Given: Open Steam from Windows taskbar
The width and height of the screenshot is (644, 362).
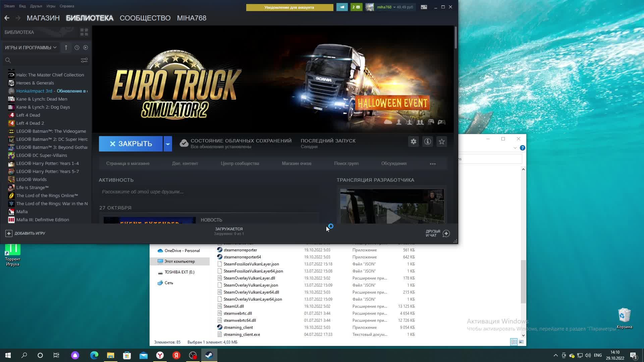Looking at the screenshot, I should (209, 355).
